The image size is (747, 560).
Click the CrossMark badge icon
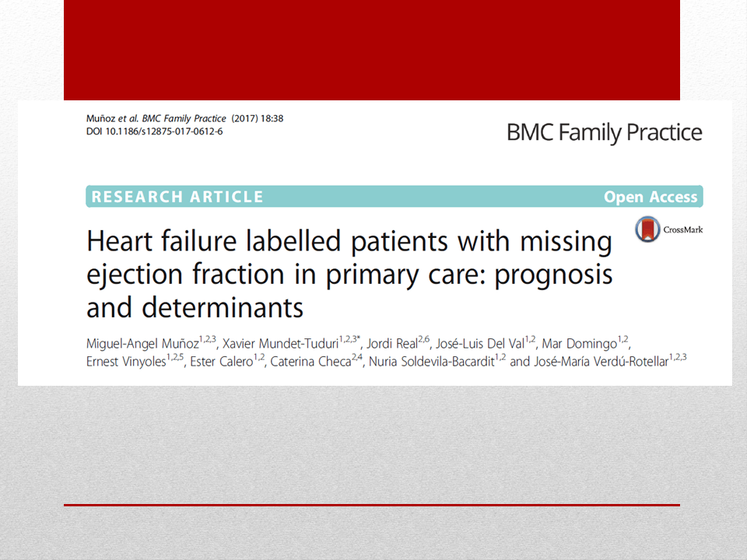647,229
